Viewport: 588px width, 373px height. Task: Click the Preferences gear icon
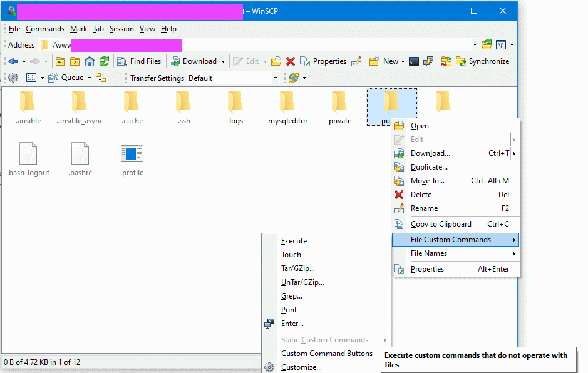[13, 78]
